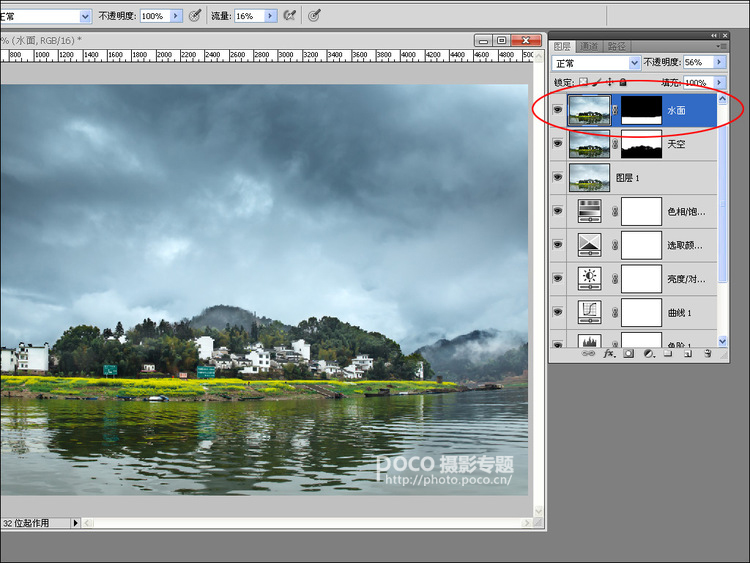750x563 pixels.
Task: Hide the 天空 layer
Action: tap(558, 144)
